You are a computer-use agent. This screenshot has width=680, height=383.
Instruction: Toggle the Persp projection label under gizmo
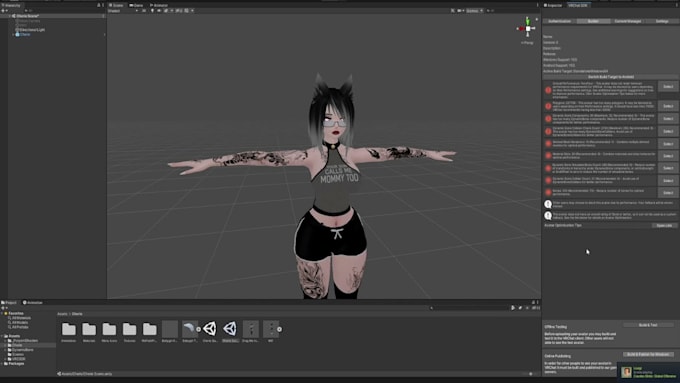click(527, 43)
